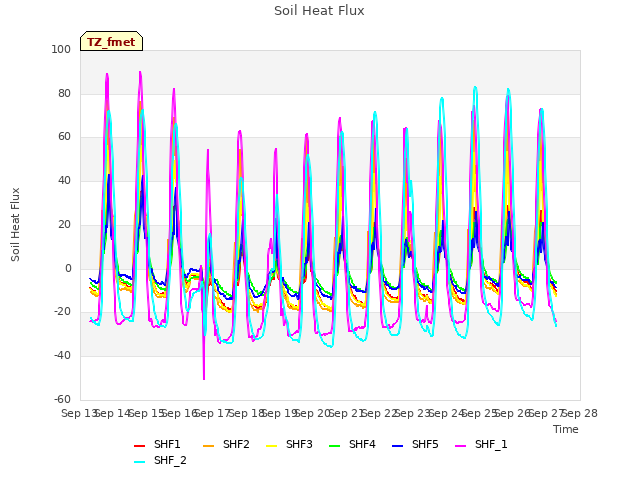
Task: Click the vertical Soil Heat Flux axis label
Action: click(x=15, y=225)
